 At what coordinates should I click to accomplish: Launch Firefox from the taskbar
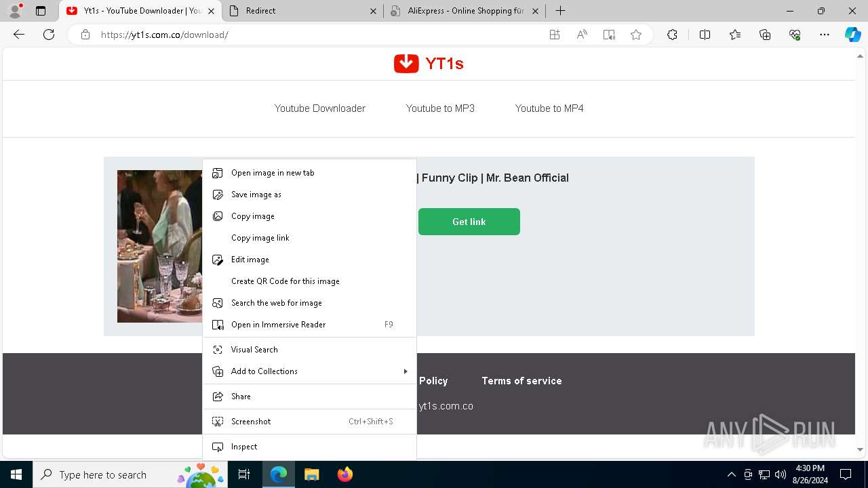(344, 474)
